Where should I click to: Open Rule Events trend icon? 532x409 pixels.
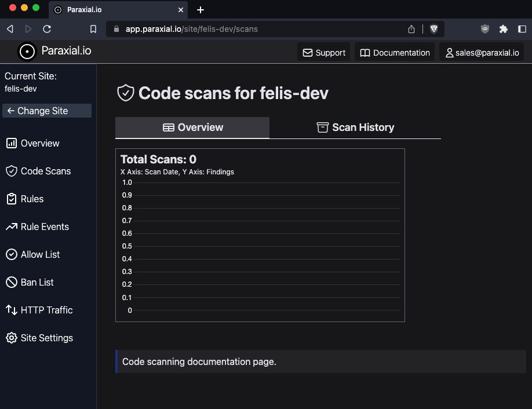coord(12,227)
